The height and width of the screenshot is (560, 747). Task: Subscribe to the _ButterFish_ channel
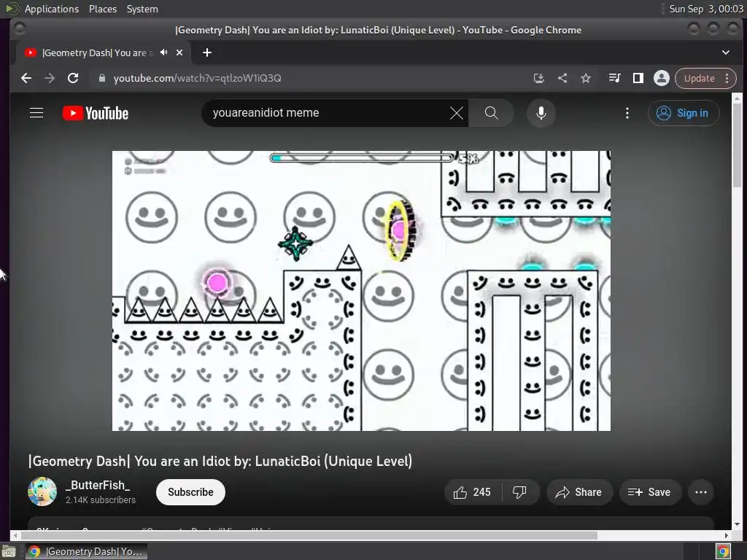pyautogui.click(x=190, y=492)
